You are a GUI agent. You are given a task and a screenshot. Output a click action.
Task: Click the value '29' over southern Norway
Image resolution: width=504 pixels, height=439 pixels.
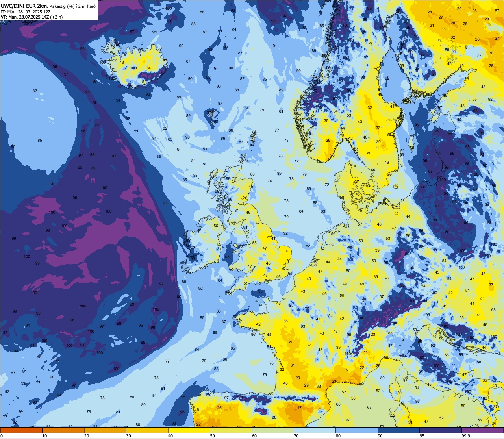[x=328, y=141]
